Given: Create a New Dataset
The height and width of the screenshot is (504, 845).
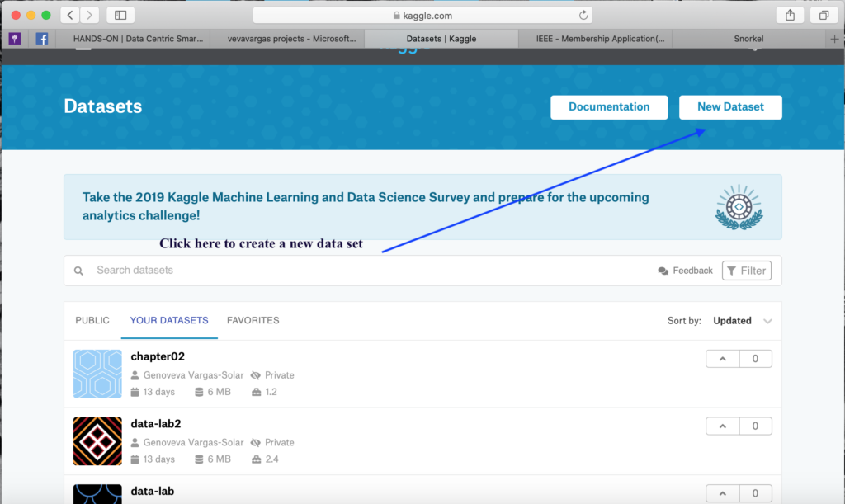Looking at the screenshot, I should pos(730,107).
